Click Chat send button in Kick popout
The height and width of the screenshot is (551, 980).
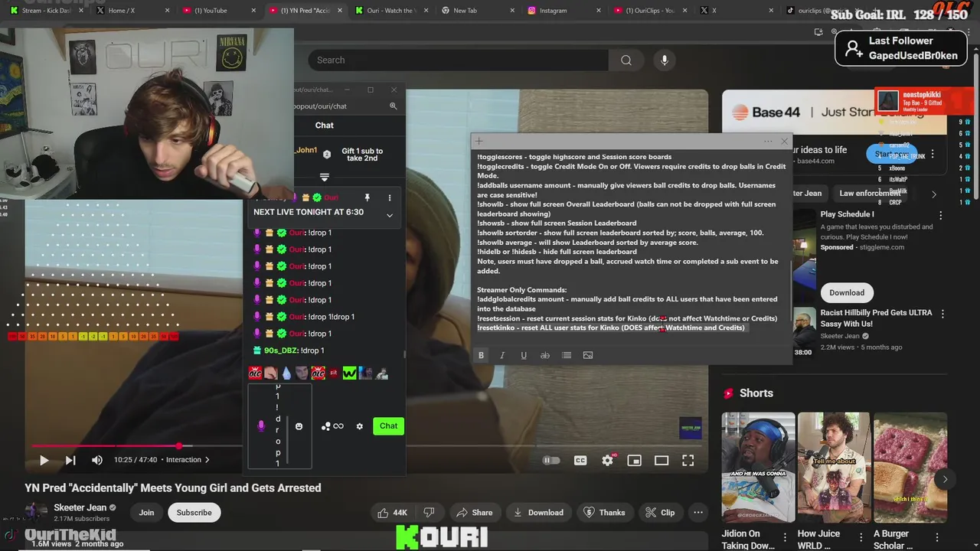point(388,426)
